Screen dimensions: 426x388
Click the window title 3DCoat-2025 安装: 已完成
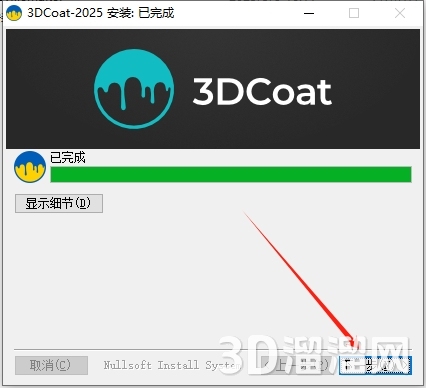[101, 13]
